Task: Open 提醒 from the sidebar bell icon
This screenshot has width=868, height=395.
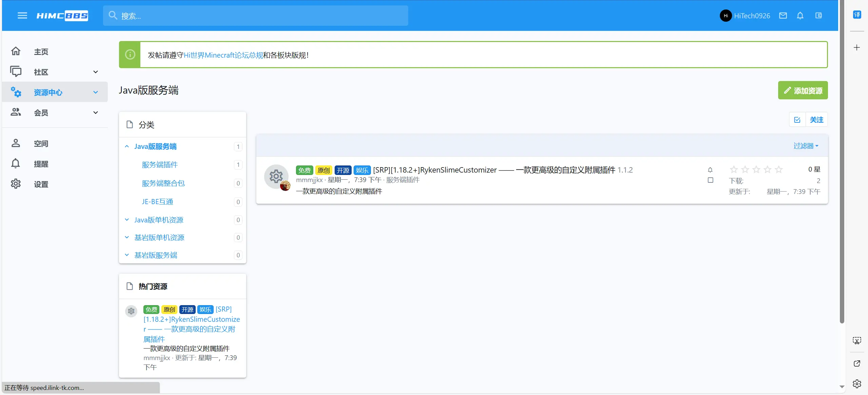Action: (x=41, y=164)
